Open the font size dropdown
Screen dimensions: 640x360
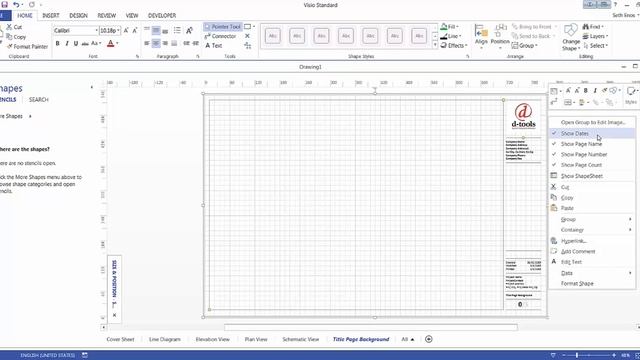pyautogui.click(x=118, y=31)
